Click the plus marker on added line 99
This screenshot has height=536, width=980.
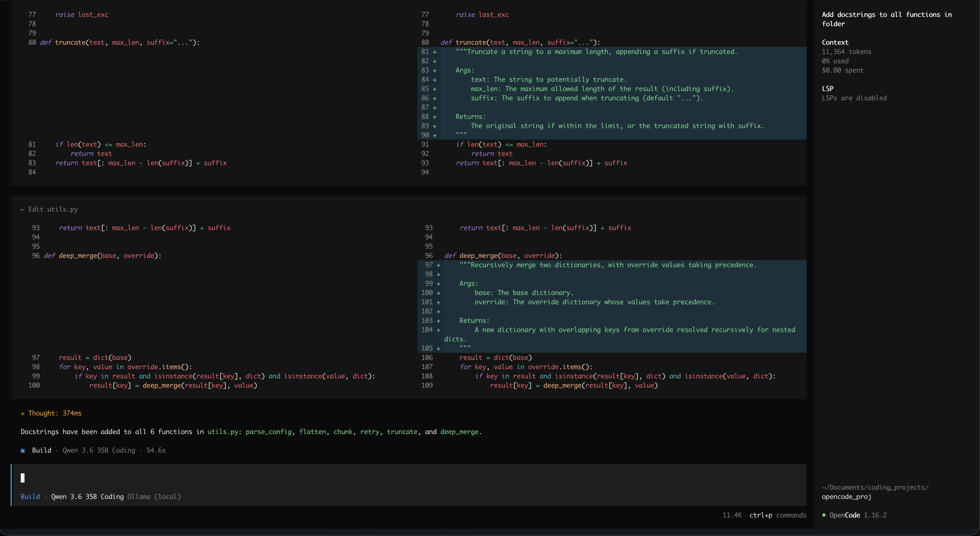pos(438,284)
